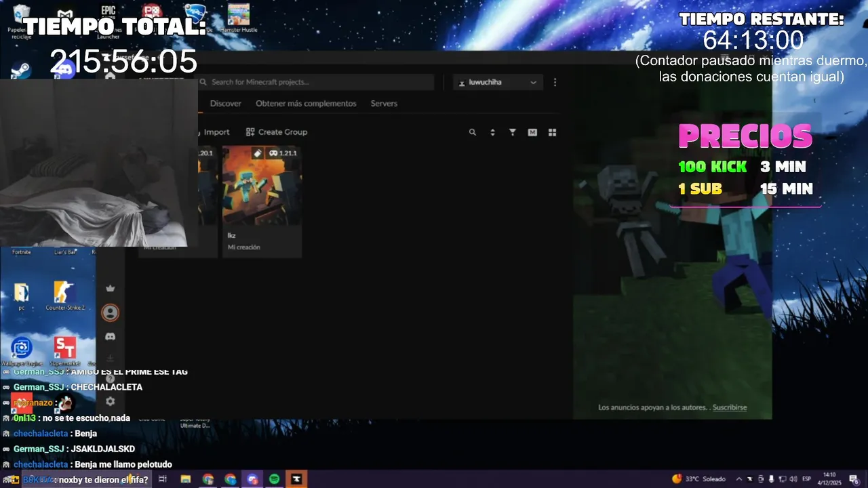The height and width of the screenshot is (488, 868).
Task: Select the lkz modpack thumbnail
Action: tap(262, 186)
